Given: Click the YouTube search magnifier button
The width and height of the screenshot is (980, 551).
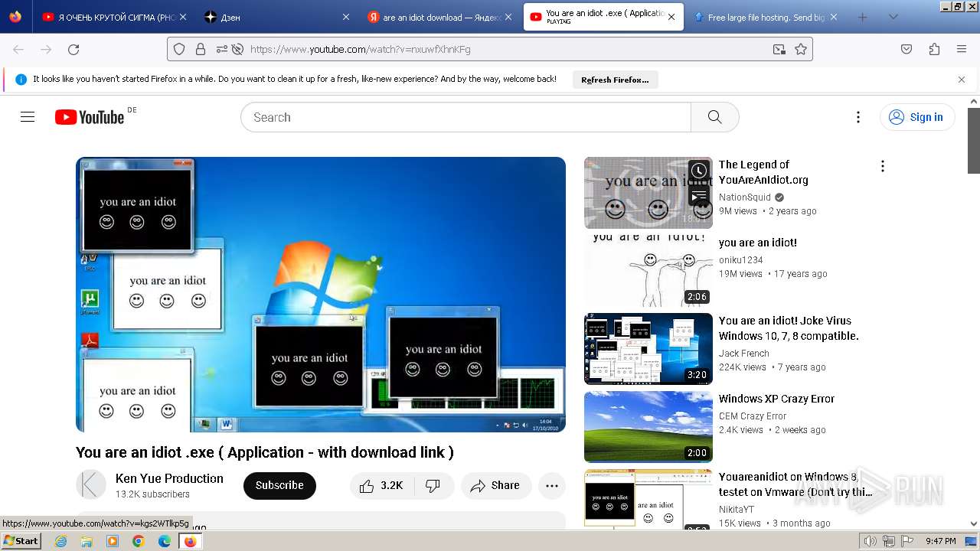Looking at the screenshot, I should coord(714,117).
